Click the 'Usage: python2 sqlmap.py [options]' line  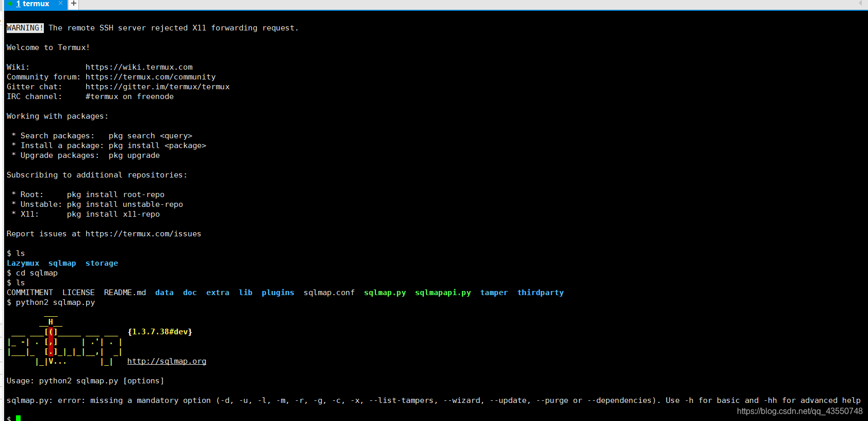[85, 381]
